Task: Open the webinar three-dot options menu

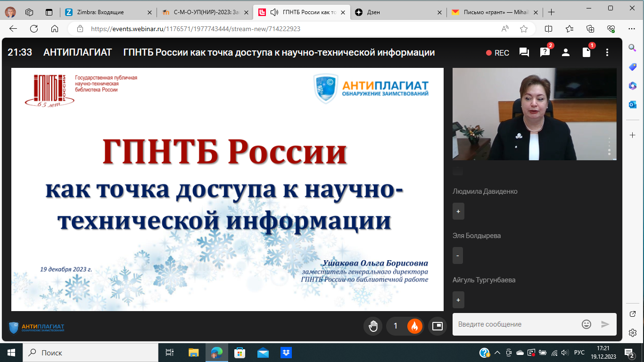Action: [x=607, y=52]
